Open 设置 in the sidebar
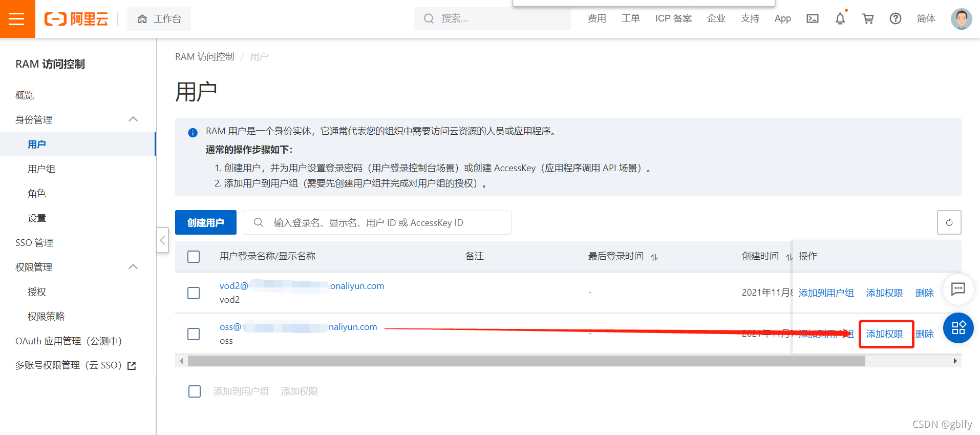Viewport: 980px width, 435px height. click(37, 218)
